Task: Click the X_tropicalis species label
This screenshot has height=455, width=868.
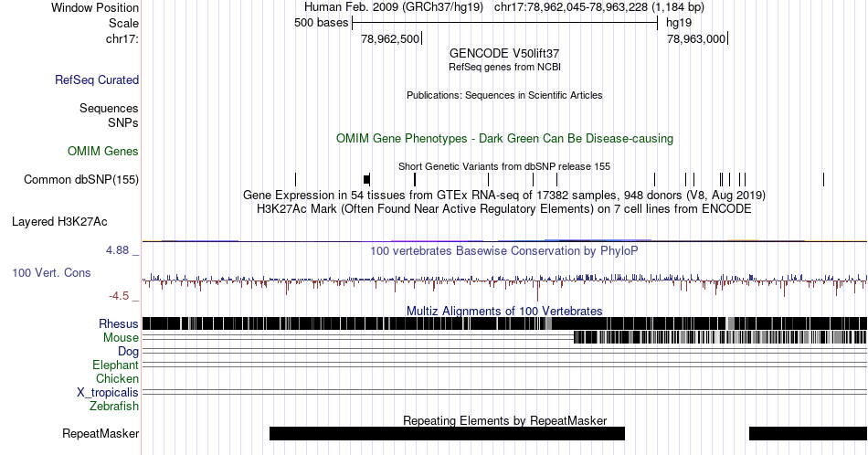Action: [108, 393]
